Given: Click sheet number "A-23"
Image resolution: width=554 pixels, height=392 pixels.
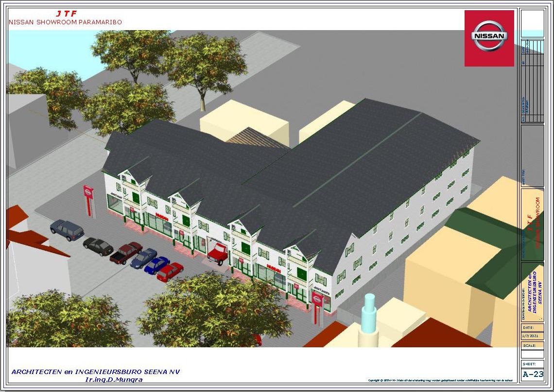Looking at the screenshot, I should pos(533,375).
